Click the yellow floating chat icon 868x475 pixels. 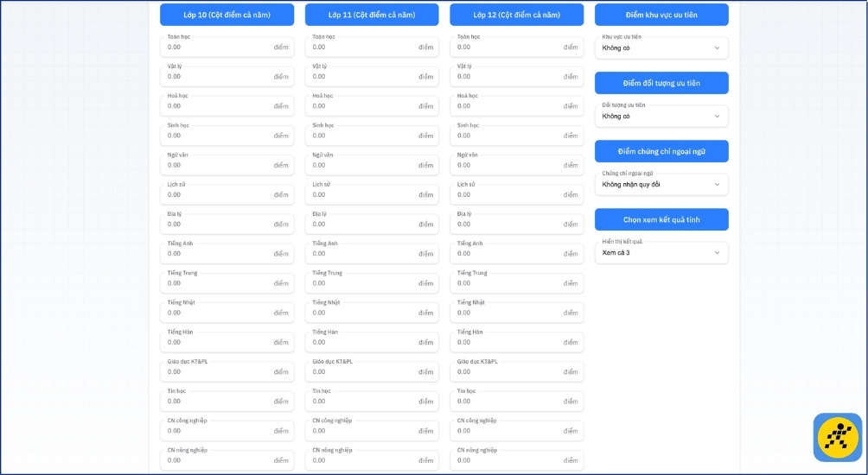click(x=837, y=437)
